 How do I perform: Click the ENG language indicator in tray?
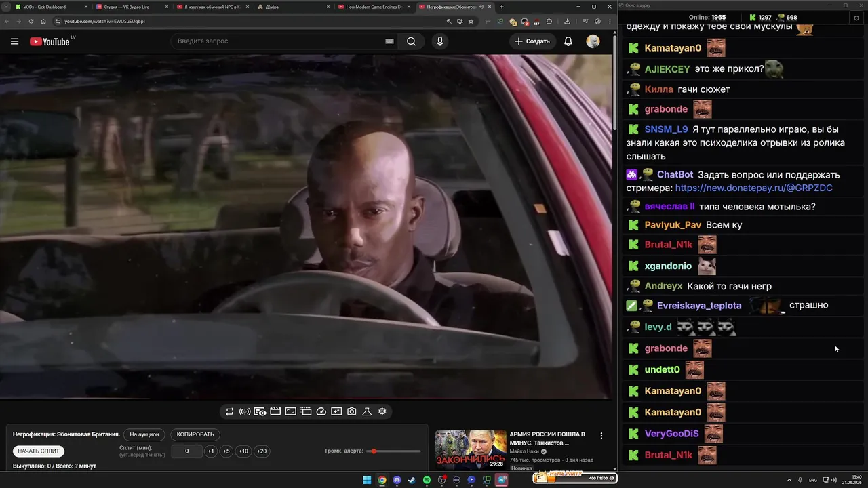[x=813, y=480]
